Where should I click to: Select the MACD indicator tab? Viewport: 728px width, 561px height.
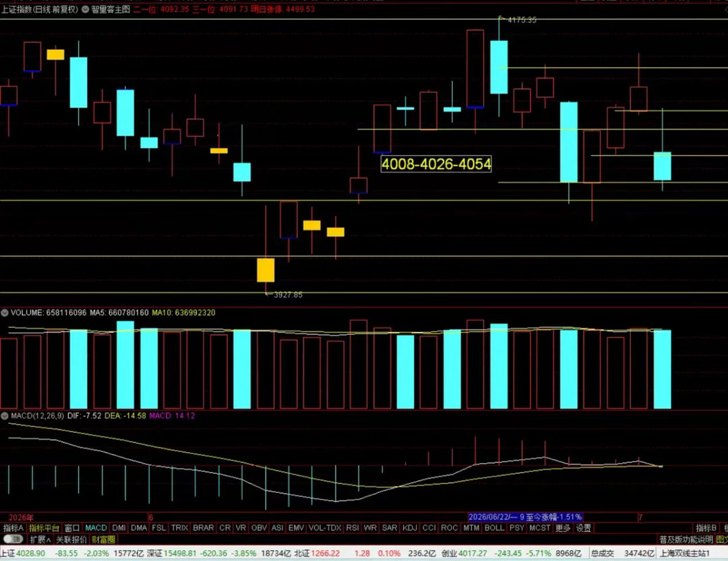[96, 528]
